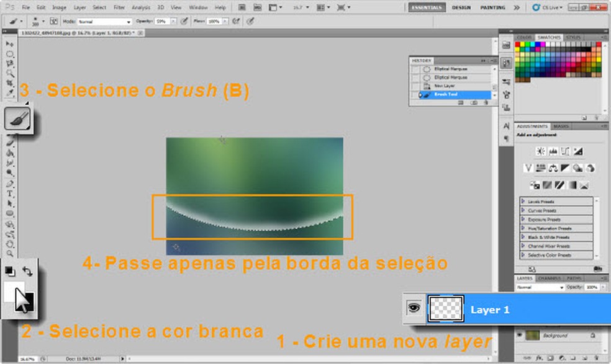Screen dimensions: 611x364
Task: Hide Layer 1 with eye icon
Action: (414, 308)
